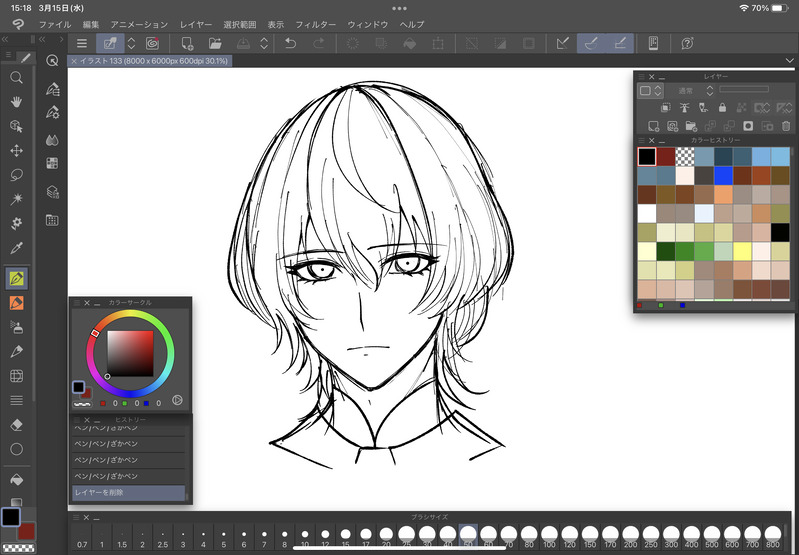Open the フィルター menu
This screenshot has width=799, height=555.
(315, 24)
